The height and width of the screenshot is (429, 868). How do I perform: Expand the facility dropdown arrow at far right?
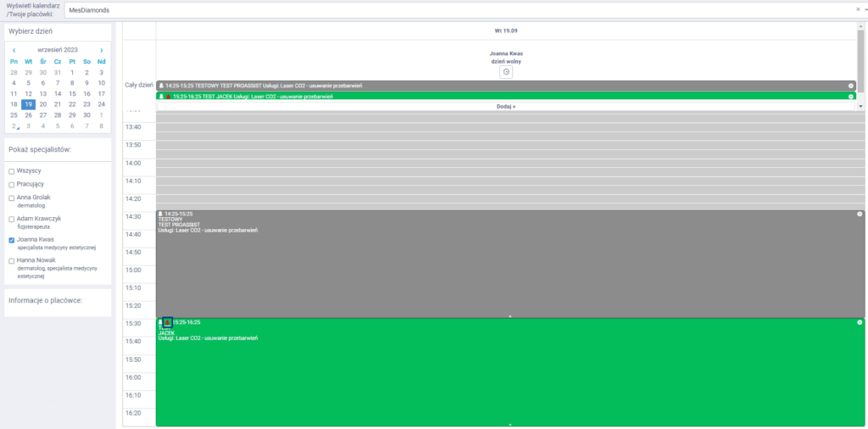tap(865, 9)
